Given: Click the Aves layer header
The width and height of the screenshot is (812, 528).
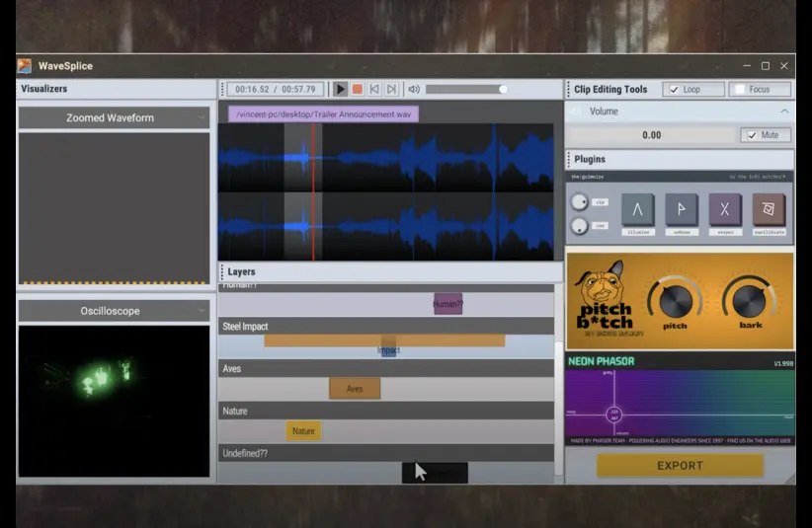Looking at the screenshot, I should 386,369.
